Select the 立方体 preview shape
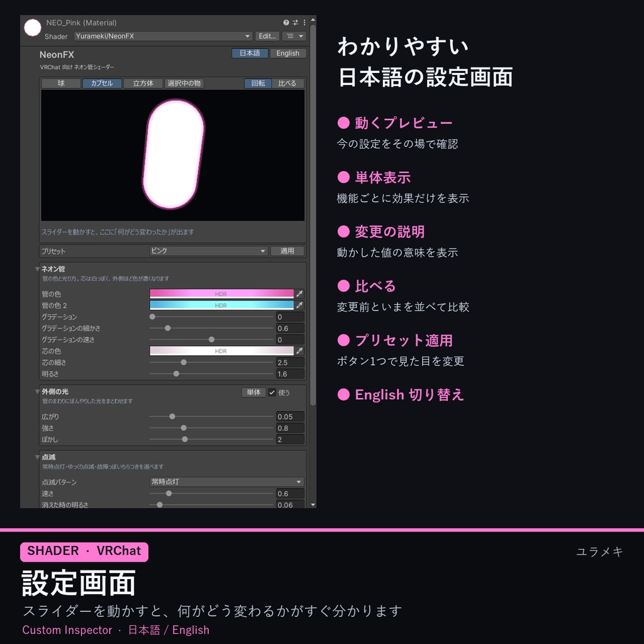Image resolution: width=644 pixels, height=644 pixels. tap(143, 84)
